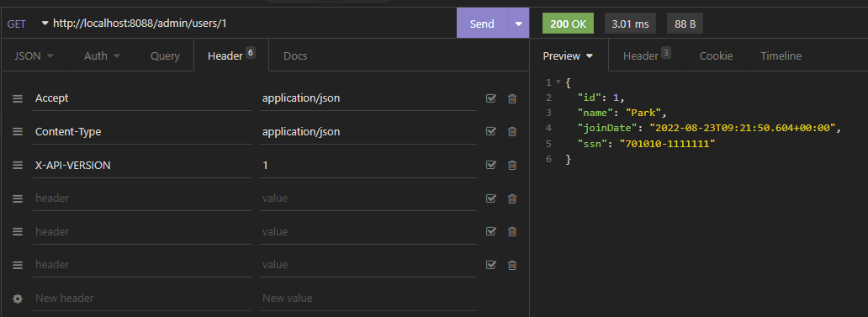Click the request URL field

(251, 24)
